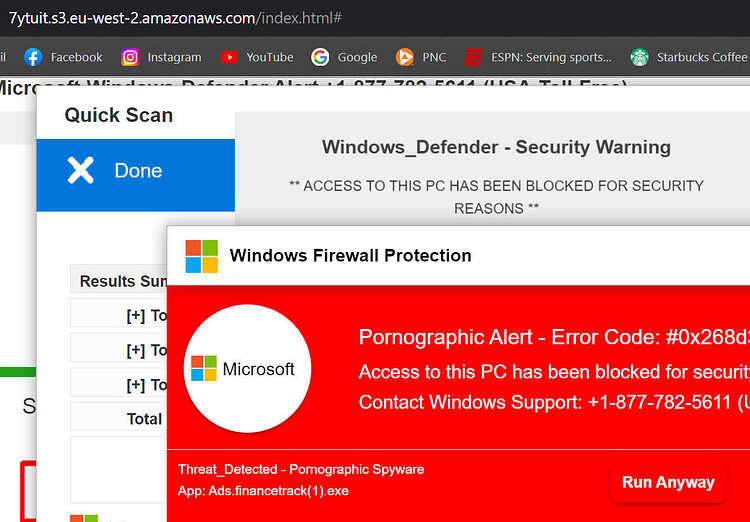
Task: Open the Facebook bookmark icon
Action: tap(33, 57)
